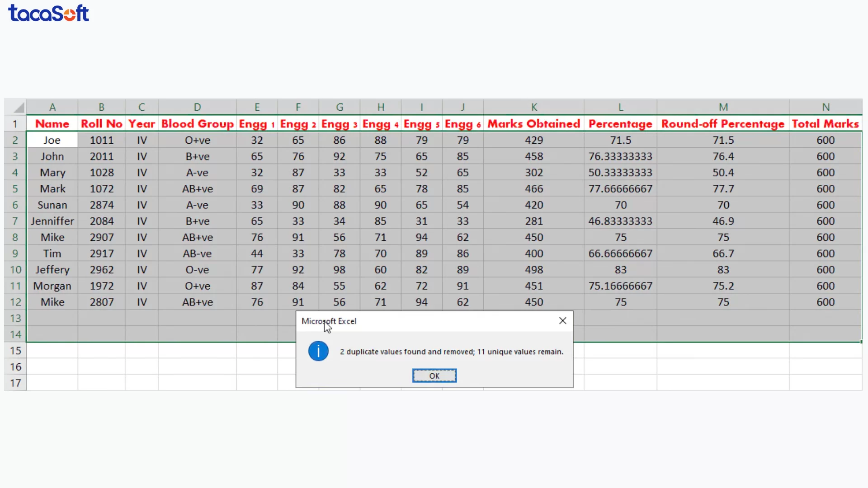
Task: Select the cell containing 'Tim'
Action: 52,253
